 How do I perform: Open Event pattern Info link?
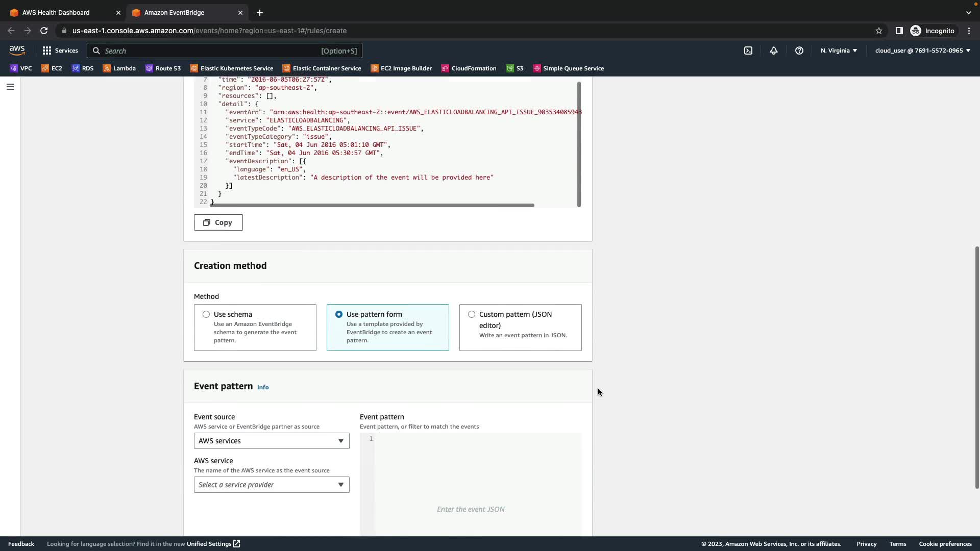click(x=263, y=387)
